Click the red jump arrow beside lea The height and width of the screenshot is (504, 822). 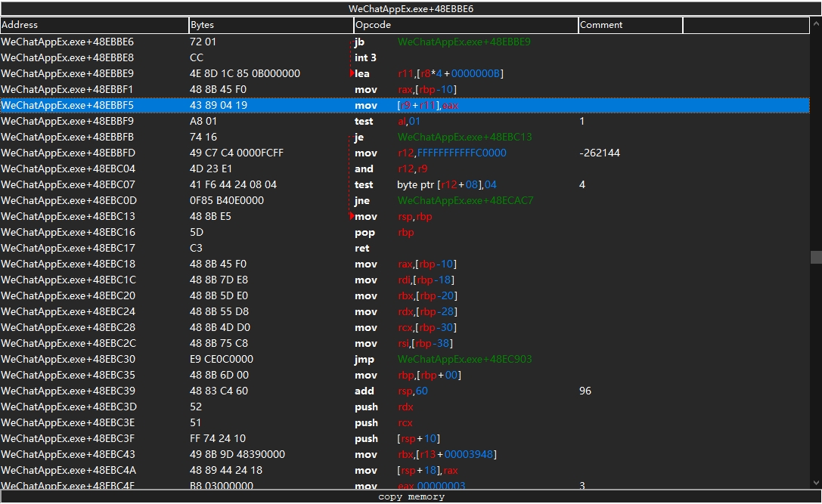[x=352, y=73]
